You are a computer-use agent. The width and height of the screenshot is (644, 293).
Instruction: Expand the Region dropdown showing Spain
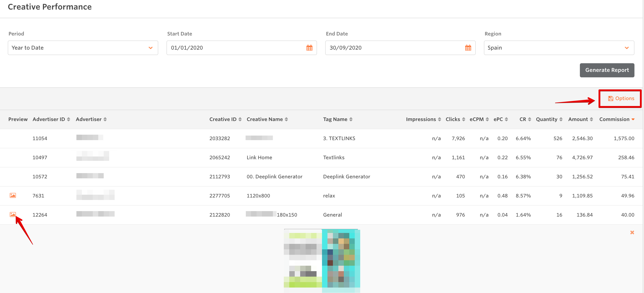(x=559, y=48)
